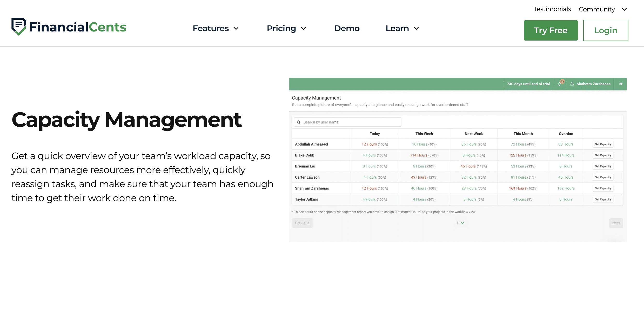The height and width of the screenshot is (313, 644).
Task: Expand the Learn menu chevron
Action: (416, 28)
